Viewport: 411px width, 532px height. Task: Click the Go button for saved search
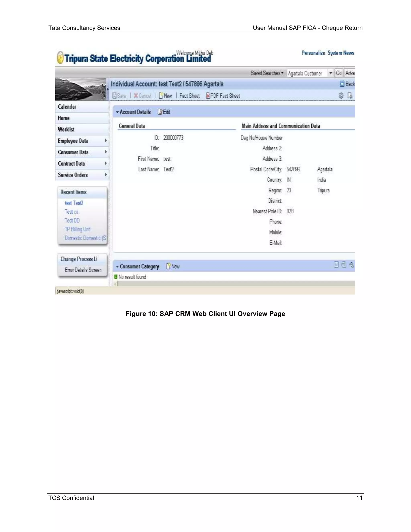(339, 73)
